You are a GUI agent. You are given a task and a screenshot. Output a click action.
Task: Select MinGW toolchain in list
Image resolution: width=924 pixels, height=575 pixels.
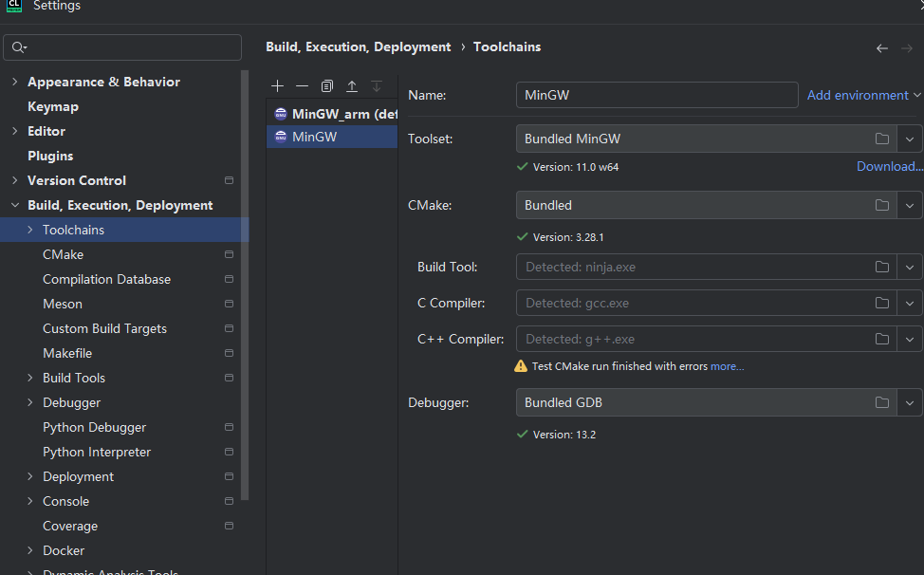point(332,137)
